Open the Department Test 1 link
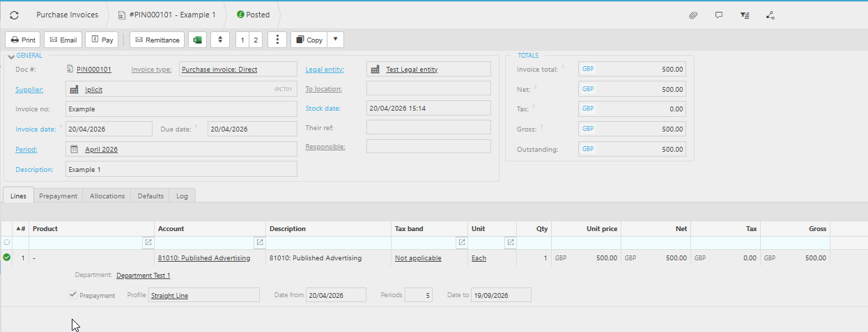 [x=144, y=276]
